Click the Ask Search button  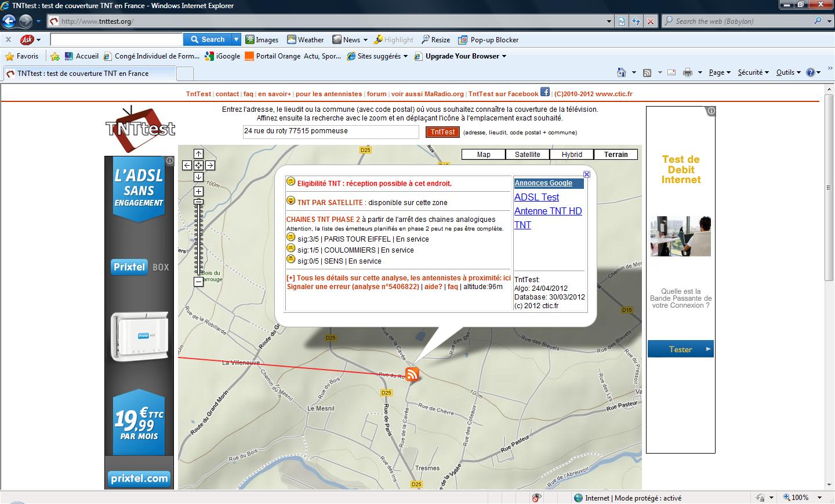(208, 39)
